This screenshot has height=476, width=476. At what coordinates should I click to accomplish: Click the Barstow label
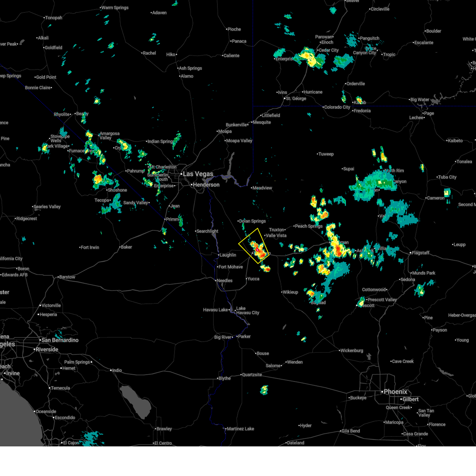pos(67,277)
